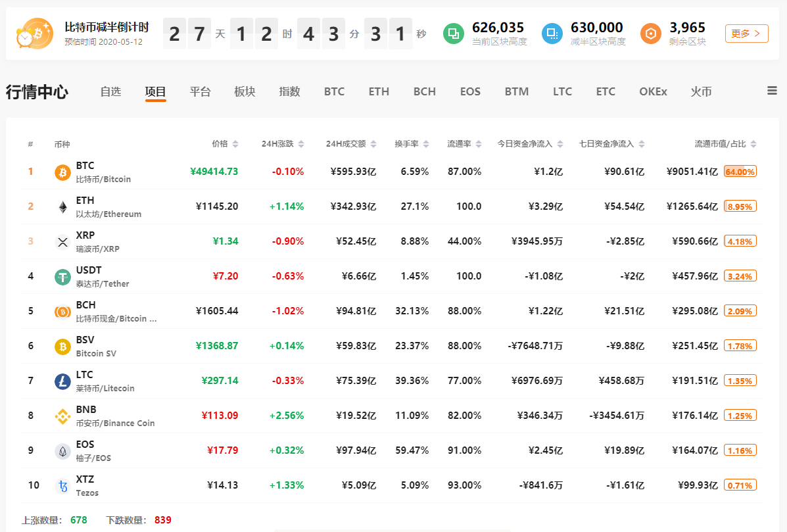Sort by 价格 column arrows
Screen dimensions: 787x532
coord(235,144)
